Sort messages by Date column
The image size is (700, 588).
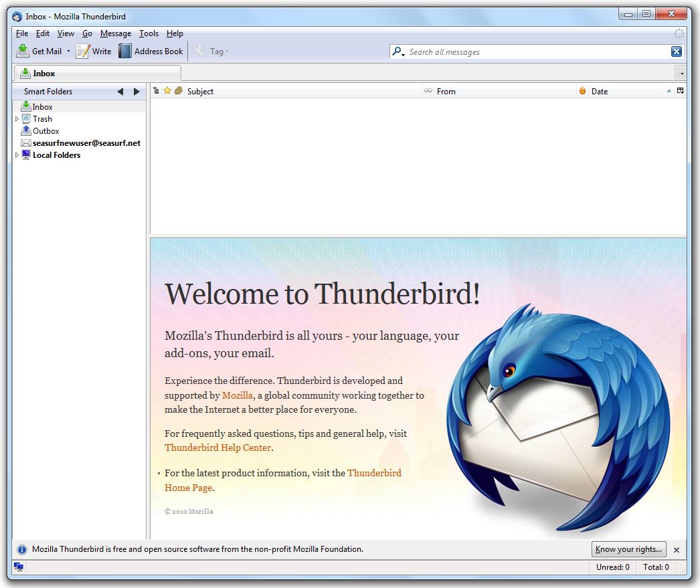[x=631, y=92]
